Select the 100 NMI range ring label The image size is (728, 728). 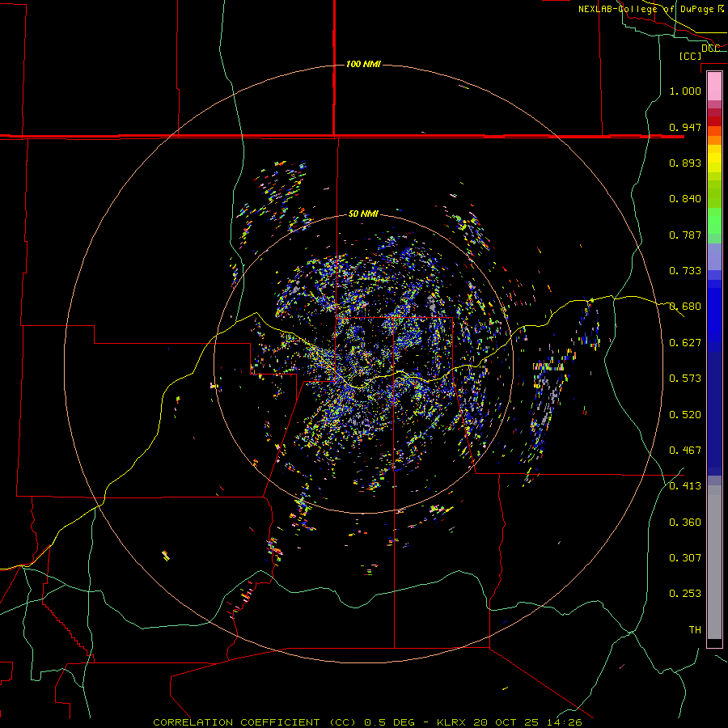click(363, 64)
